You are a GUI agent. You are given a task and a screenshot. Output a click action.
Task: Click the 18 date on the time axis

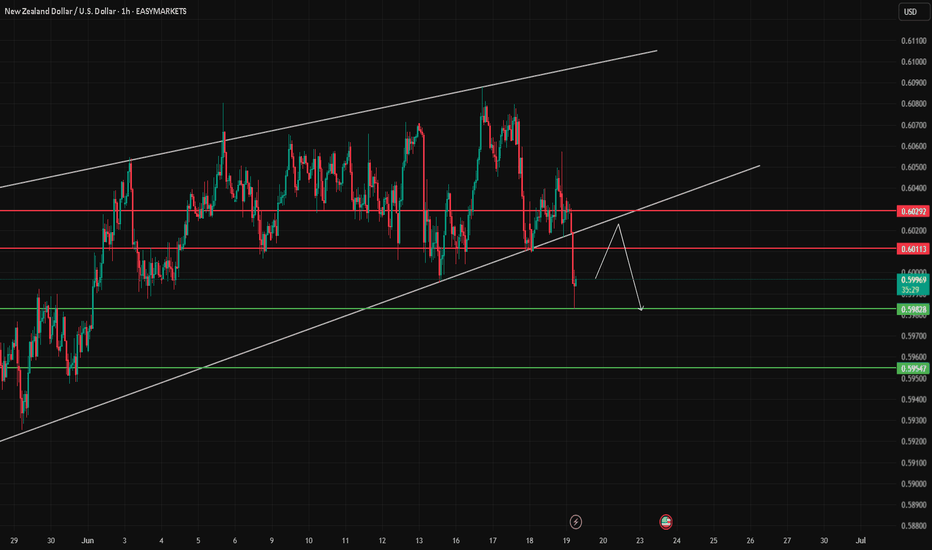pyautogui.click(x=530, y=540)
